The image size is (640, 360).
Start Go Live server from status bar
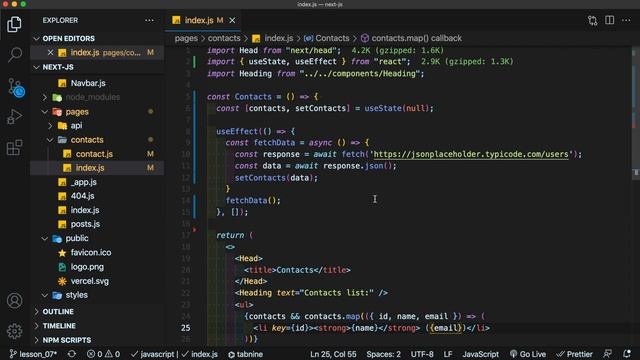coord(528,354)
